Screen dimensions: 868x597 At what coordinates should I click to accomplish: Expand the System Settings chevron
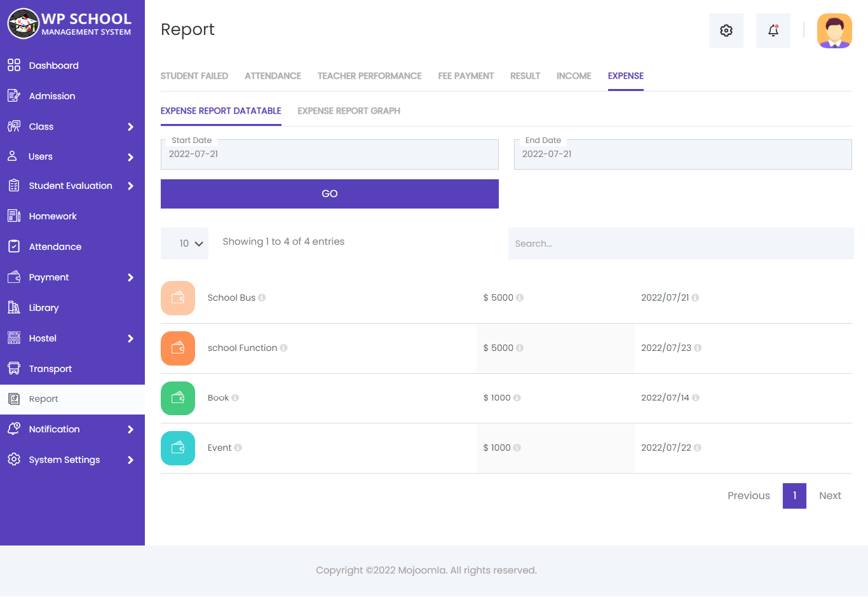click(x=130, y=460)
